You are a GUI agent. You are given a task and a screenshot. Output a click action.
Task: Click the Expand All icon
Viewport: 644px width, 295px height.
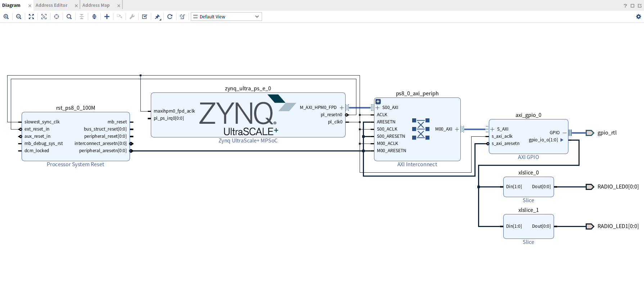pos(94,17)
